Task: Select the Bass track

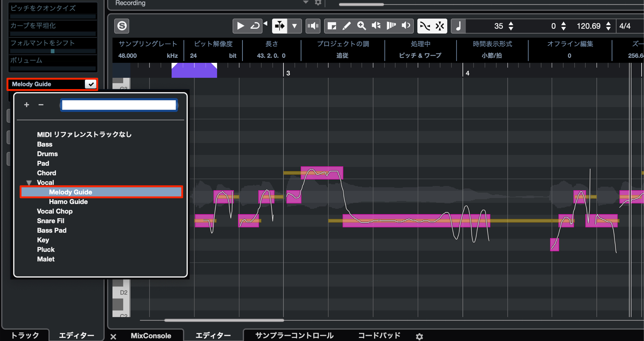Action: point(45,144)
